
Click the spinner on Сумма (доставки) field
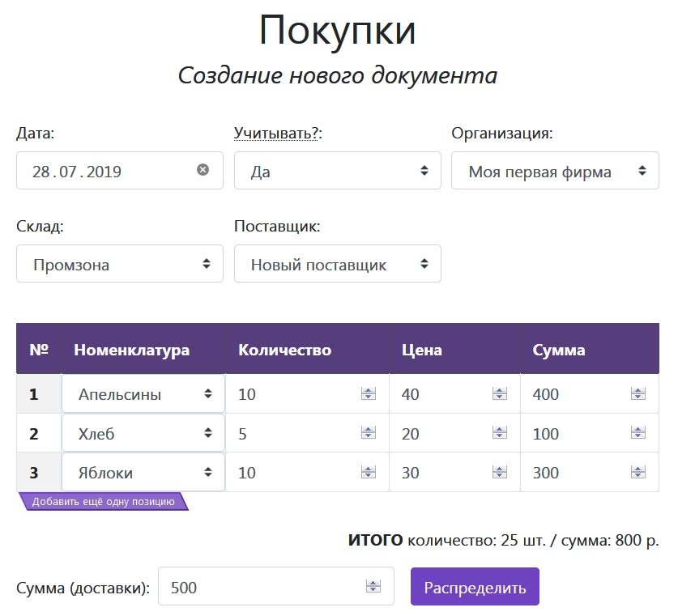373,587
